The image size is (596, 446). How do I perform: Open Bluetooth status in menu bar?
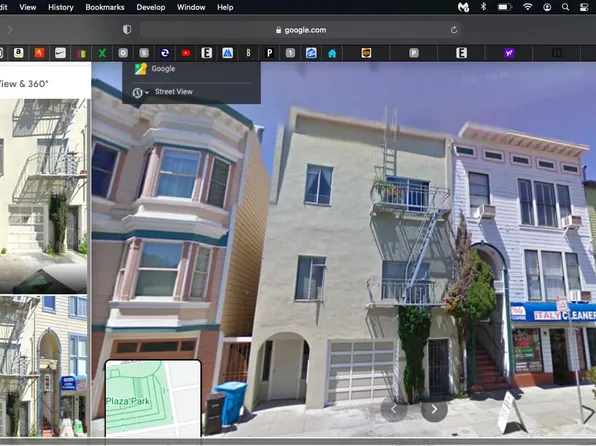483,7
